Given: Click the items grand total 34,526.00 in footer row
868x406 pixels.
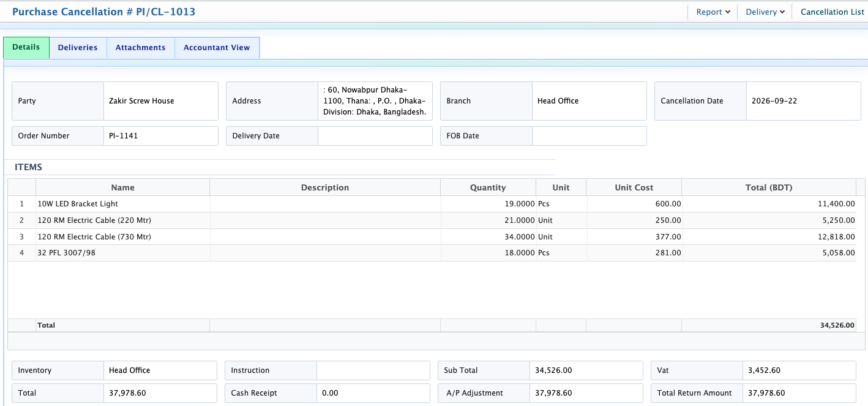Looking at the screenshot, I should [837, 326].
